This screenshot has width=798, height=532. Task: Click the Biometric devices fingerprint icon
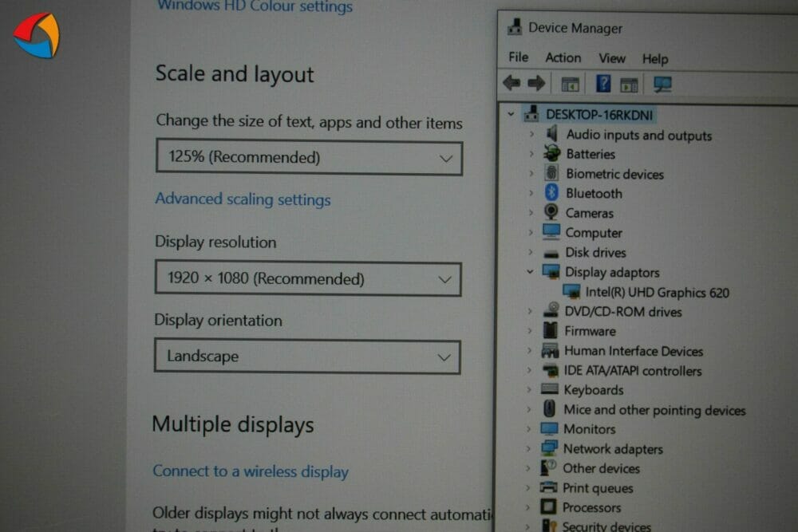551,173
